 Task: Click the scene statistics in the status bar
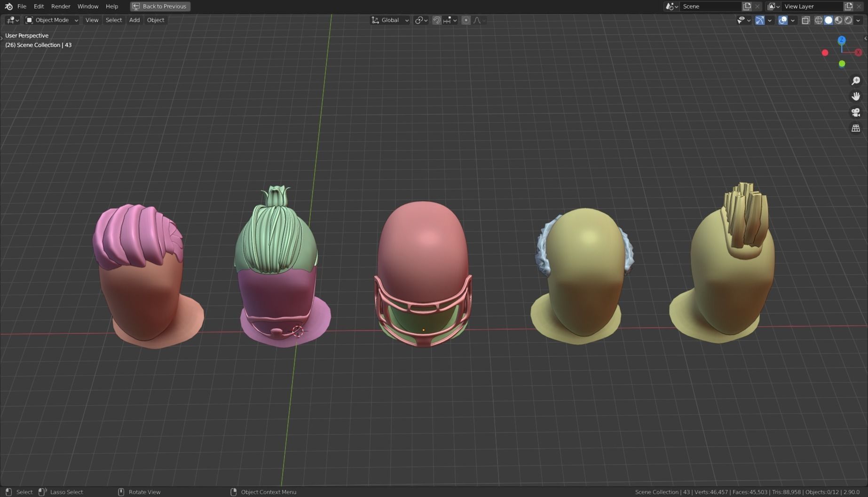point(747,492)
